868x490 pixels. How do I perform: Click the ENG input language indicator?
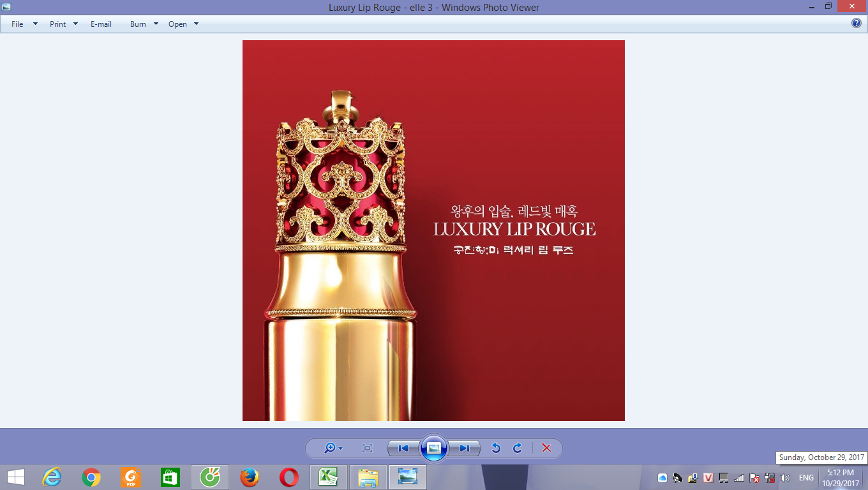pyautogui.click(x=806, y=478)
